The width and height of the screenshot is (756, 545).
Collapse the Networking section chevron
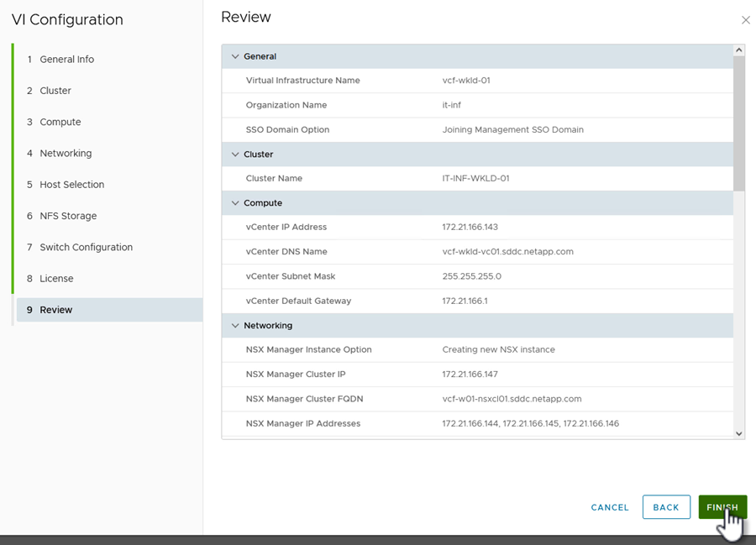click(x=235, y=326)
